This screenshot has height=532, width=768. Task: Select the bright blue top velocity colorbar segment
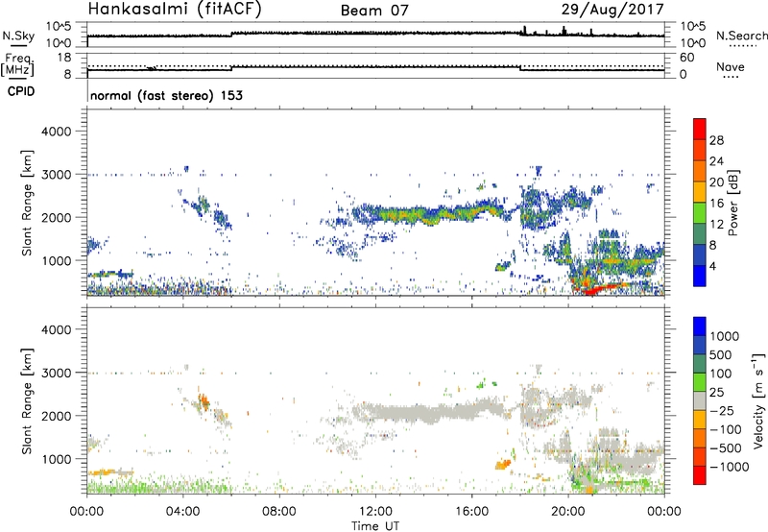pyautogui.click(x=700, y=326)
